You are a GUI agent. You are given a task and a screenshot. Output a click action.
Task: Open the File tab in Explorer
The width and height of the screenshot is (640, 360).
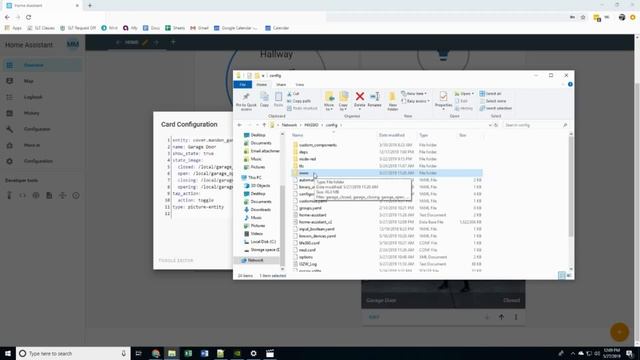(242, 84)
